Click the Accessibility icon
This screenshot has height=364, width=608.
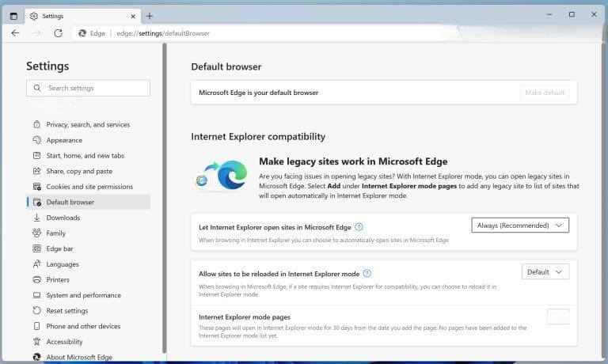[x=37, y=342]
